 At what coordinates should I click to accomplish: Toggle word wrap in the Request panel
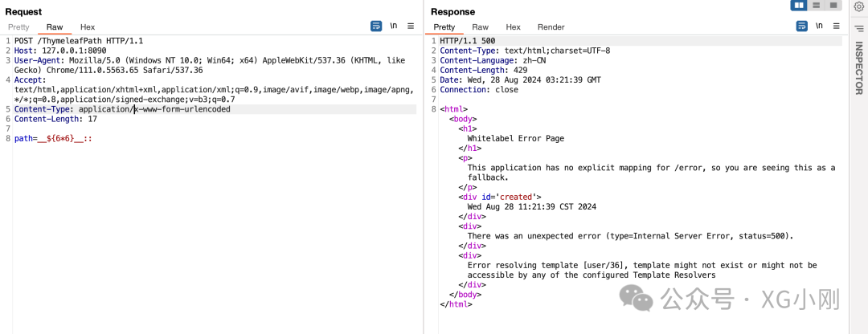tap(376, 26)
